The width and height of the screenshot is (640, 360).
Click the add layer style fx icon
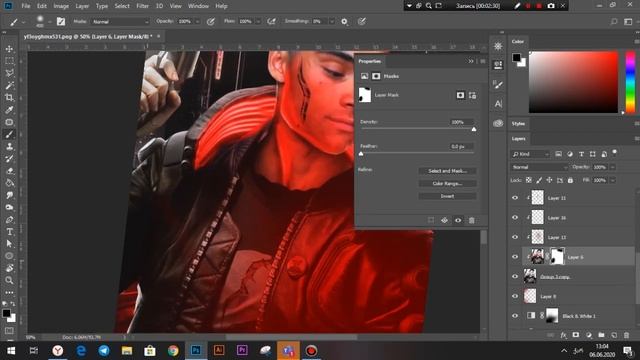point(563,335)
